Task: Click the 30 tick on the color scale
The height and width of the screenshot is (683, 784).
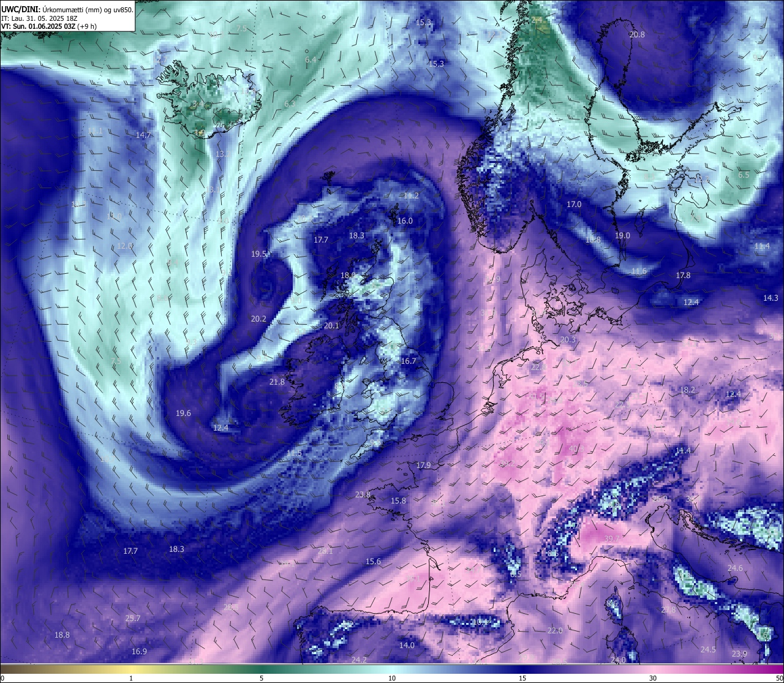Action: click(653, 678)
